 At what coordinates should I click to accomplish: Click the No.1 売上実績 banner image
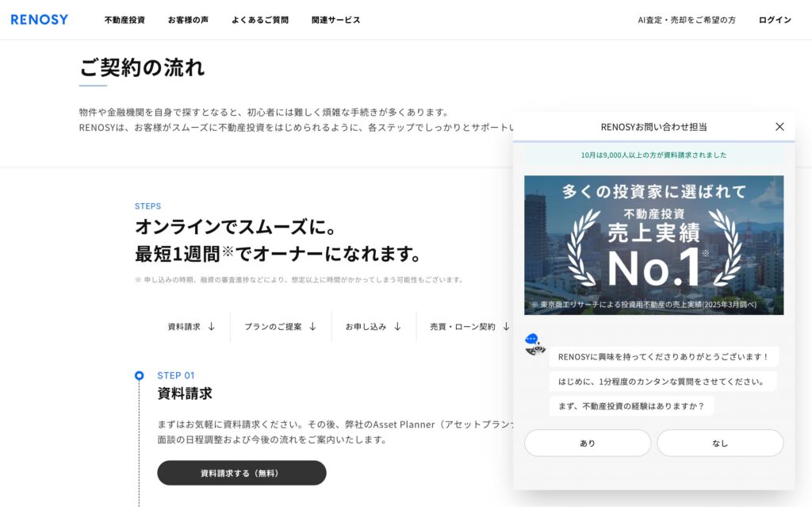tap(653, 245)
